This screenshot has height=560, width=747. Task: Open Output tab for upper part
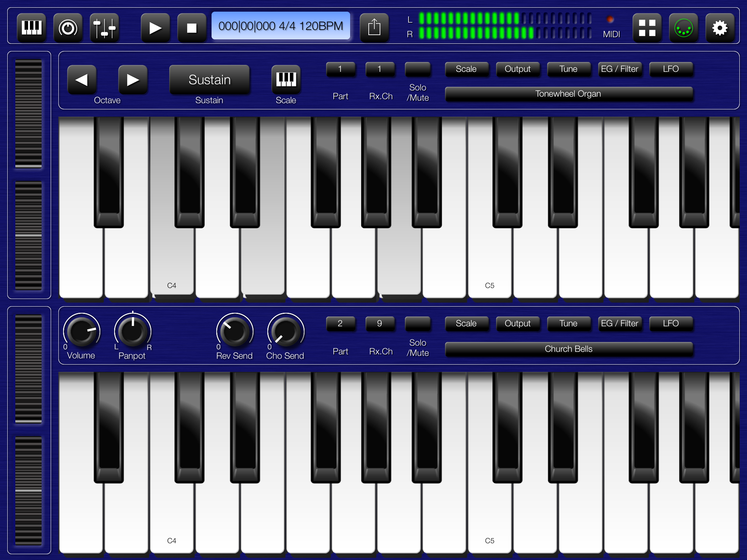click(x=518, y=69)
